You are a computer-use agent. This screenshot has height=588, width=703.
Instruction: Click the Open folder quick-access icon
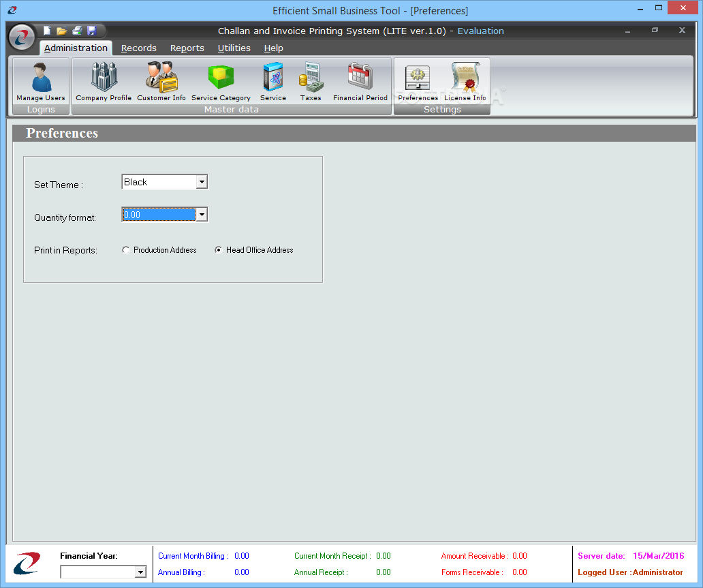point(62,31)
